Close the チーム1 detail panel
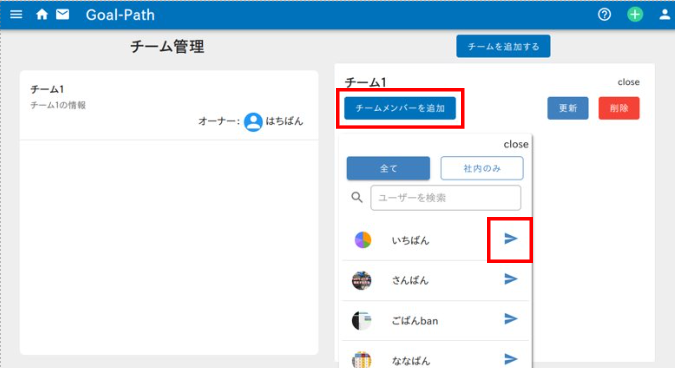The image size is (675, 368). pos(629,82)
